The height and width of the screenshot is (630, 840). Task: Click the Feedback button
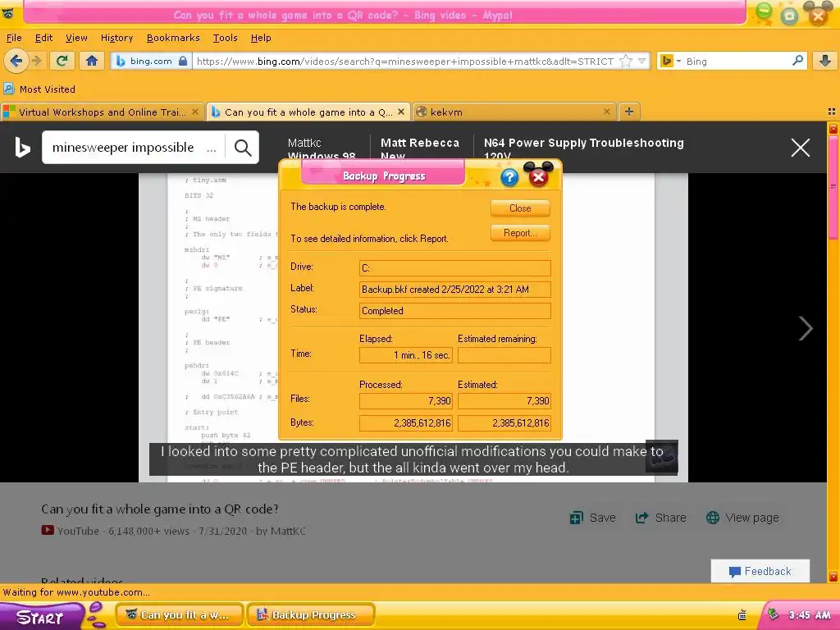coord(760,571)
